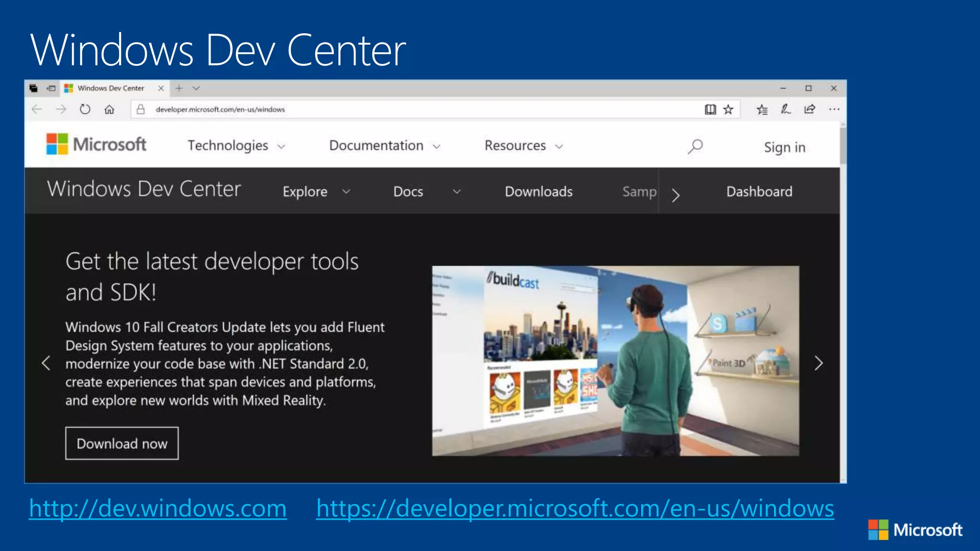
Task: Maximize the Edge browser window
Action: click(809, 88)
